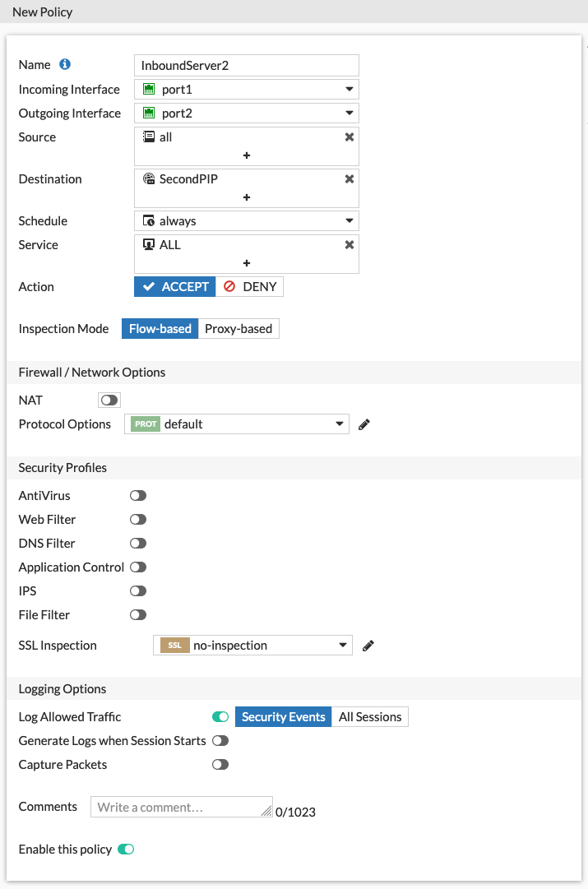The width and height of the screenshot is (588, 889).
Task: Open the Incoming Interface dropdown
Action: (247, 90)
